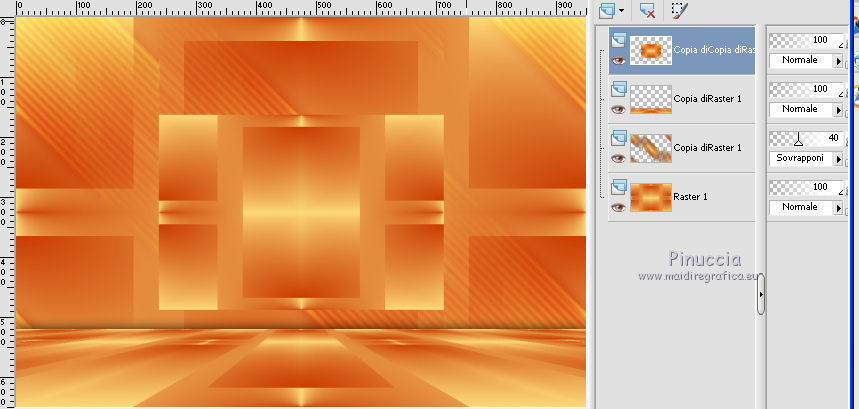Click the diagonal striped layer thumbnail
This screenshot has height=409, width=859.
click(651, 148)
